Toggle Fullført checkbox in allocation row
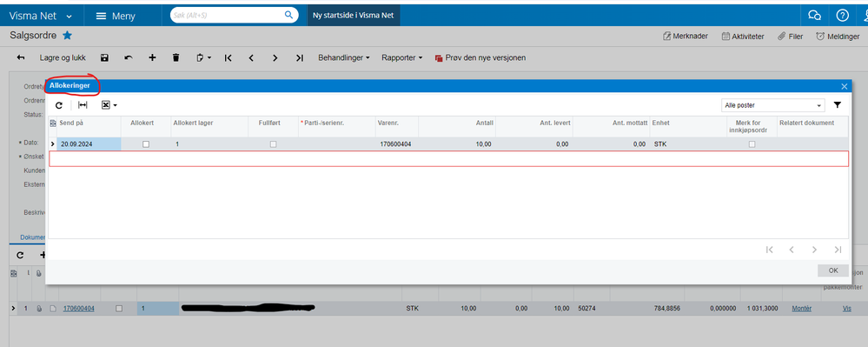Image resolution: width=868 pixels, height=347 pixels. 273,144
